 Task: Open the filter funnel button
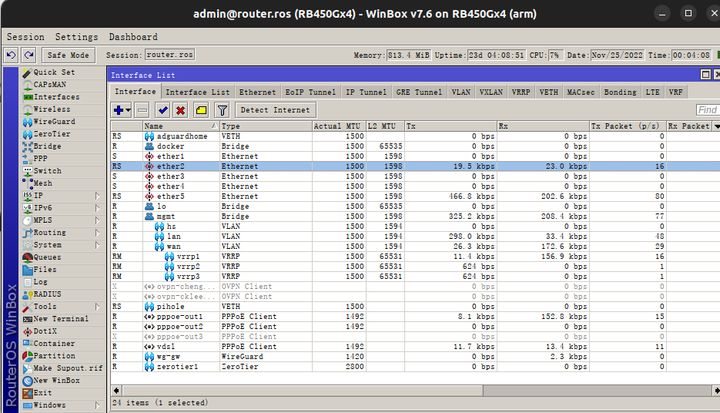222,110
